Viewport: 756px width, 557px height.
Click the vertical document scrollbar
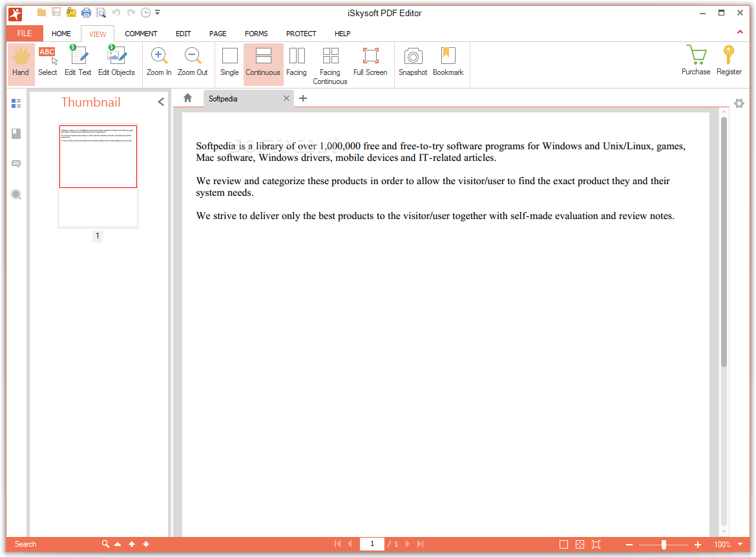pos(724,241)
